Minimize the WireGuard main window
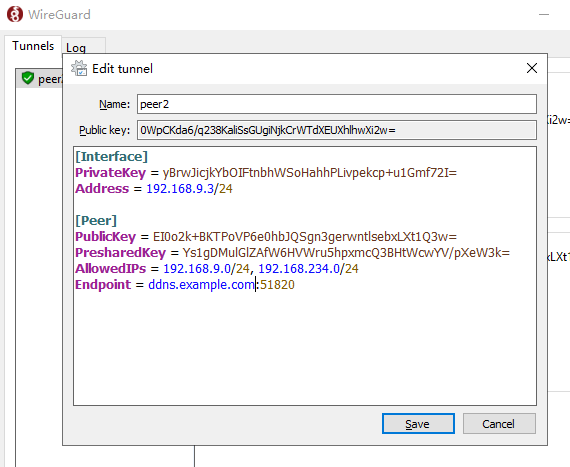Screen dimensions: 570x467 click(544, 15)
